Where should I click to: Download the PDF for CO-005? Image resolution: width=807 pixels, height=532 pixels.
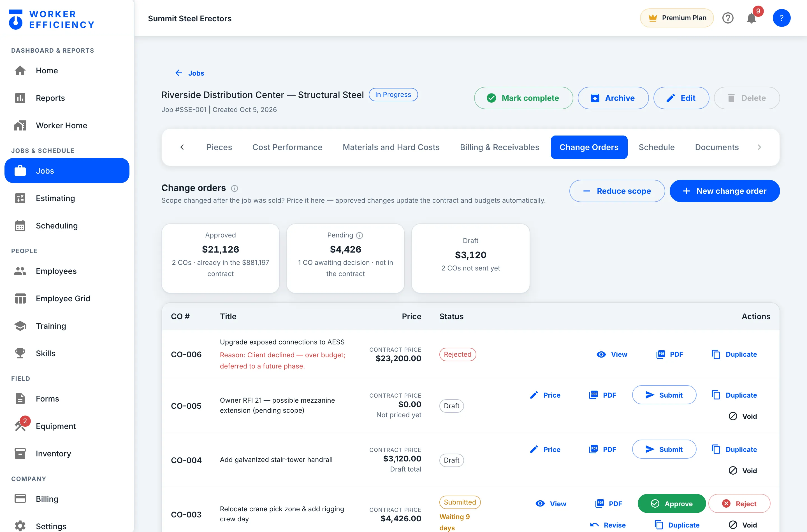pyautogui.click(x=603, y=395)
